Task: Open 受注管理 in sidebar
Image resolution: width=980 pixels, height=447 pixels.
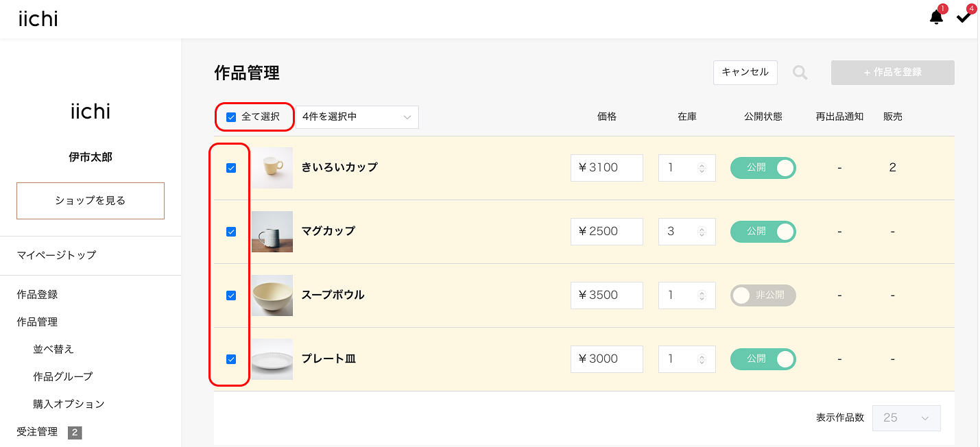Action: (x=37, y=432)
